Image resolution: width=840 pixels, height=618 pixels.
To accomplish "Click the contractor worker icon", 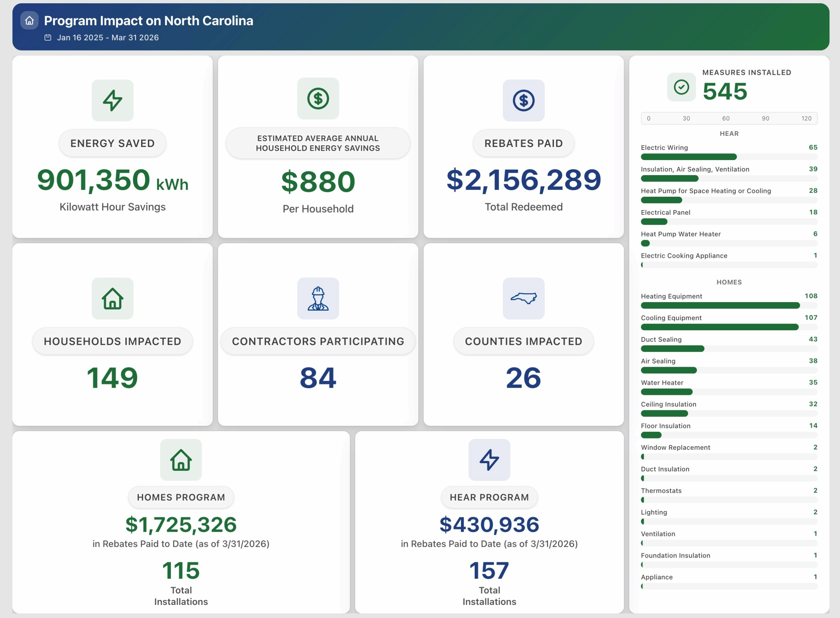I will tap(318, 298).
